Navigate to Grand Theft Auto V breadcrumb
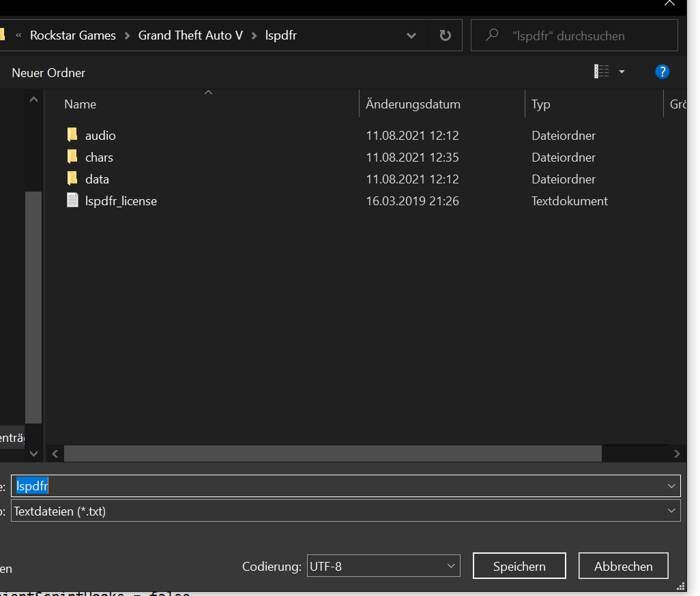 tap(190, 35)
